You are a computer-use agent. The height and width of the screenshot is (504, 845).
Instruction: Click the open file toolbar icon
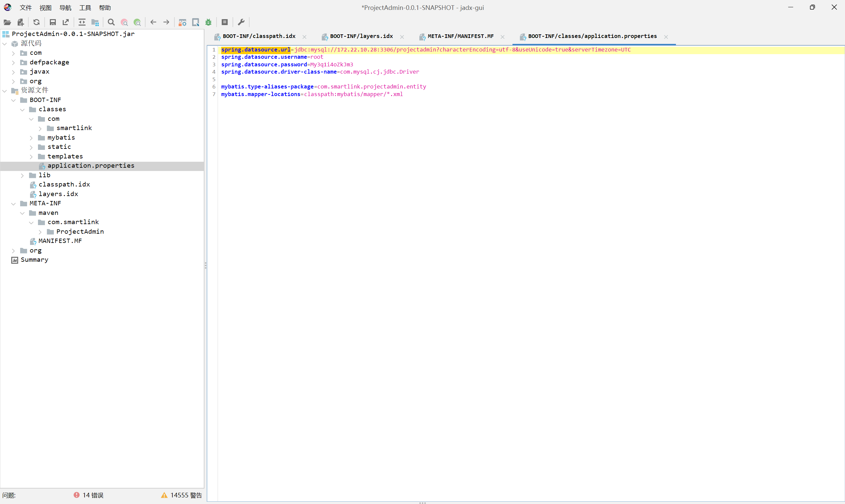pos(7,22)
